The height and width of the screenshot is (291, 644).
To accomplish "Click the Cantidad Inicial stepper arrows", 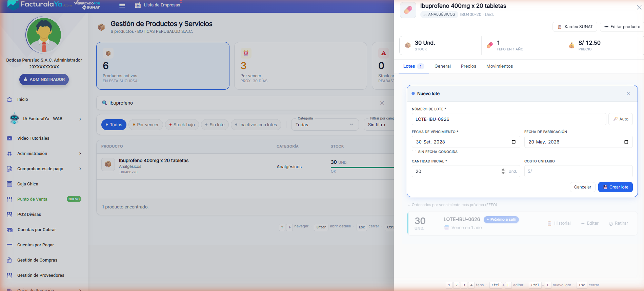I will point(503,171).
